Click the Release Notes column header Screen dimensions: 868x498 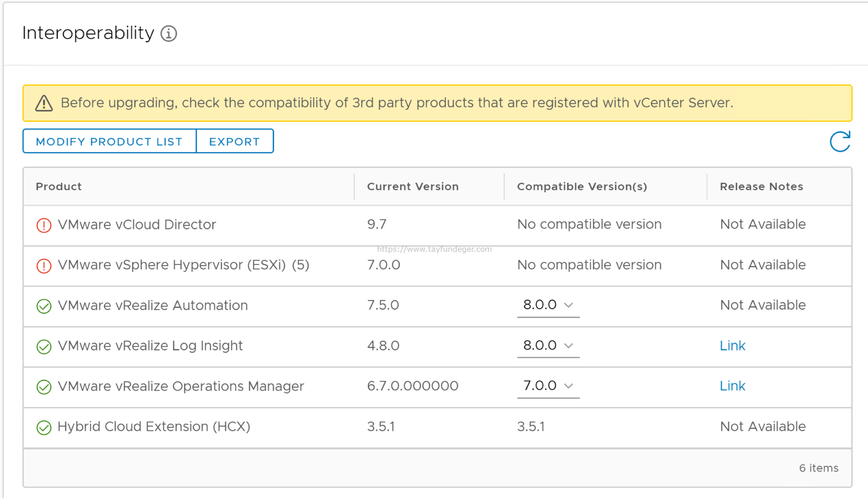point(761,186)
